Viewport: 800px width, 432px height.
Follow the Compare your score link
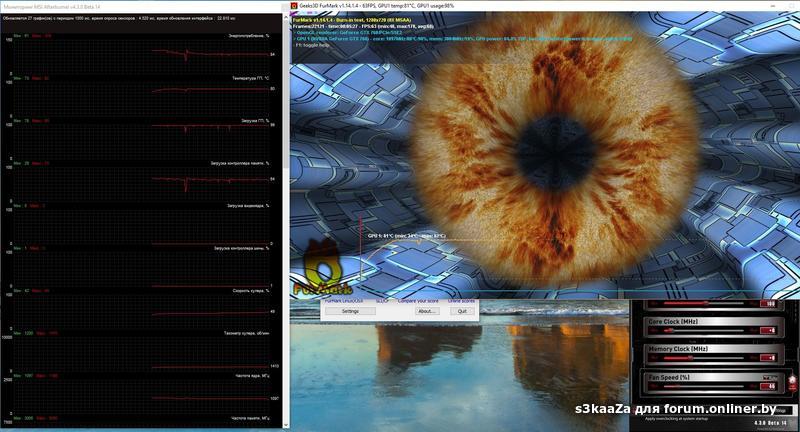coord(418,301)
